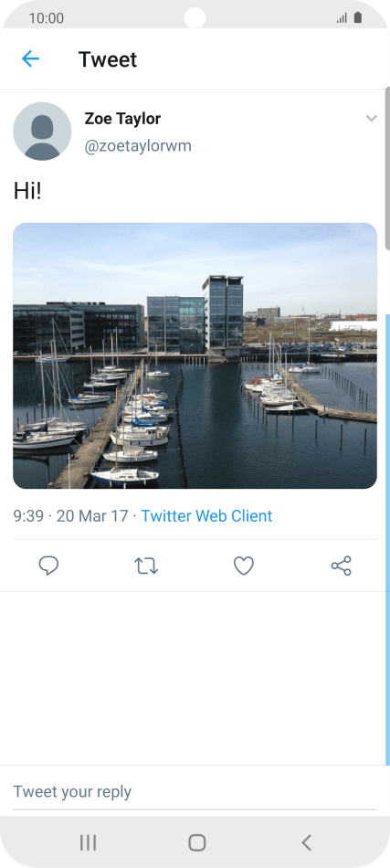Tap the Android home button
390x868 pixels.
(197, 842)
